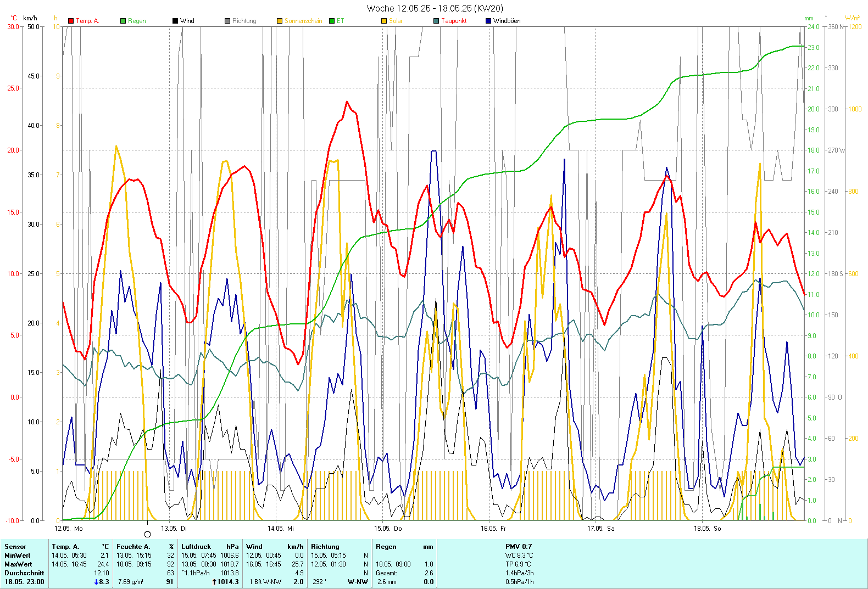This screenshot has height=589, width=868.
Task: Click the green Regen legend swatch
Action: (x=123, y=21)
